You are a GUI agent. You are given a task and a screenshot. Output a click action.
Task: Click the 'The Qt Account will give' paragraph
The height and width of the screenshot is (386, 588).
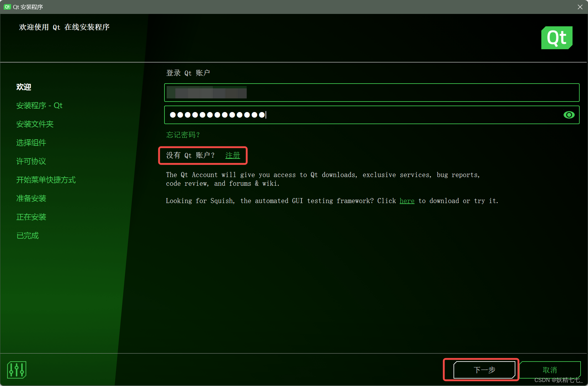323,179
